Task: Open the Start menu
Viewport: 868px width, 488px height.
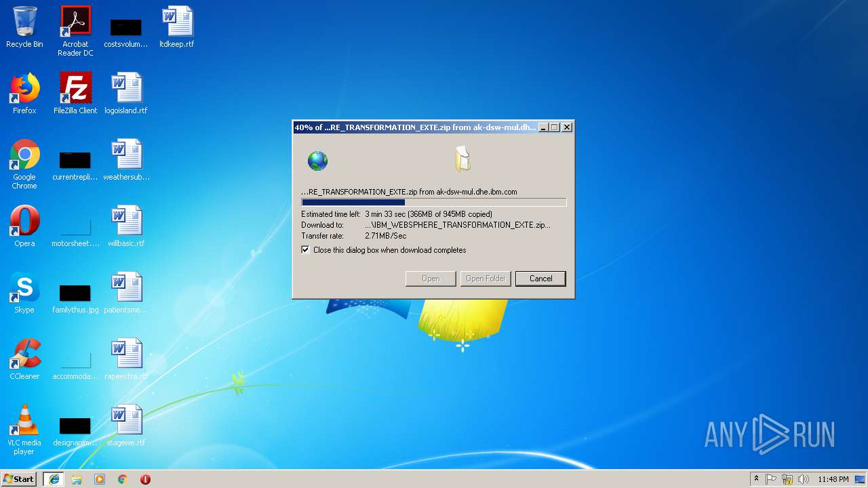Action: point(18,479)
